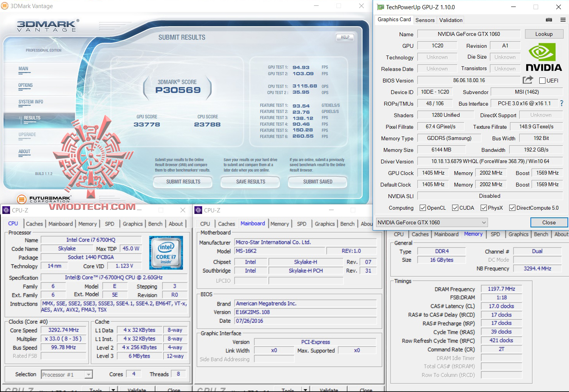Click the Memory Size field 6144 MB

click(442, 150)
